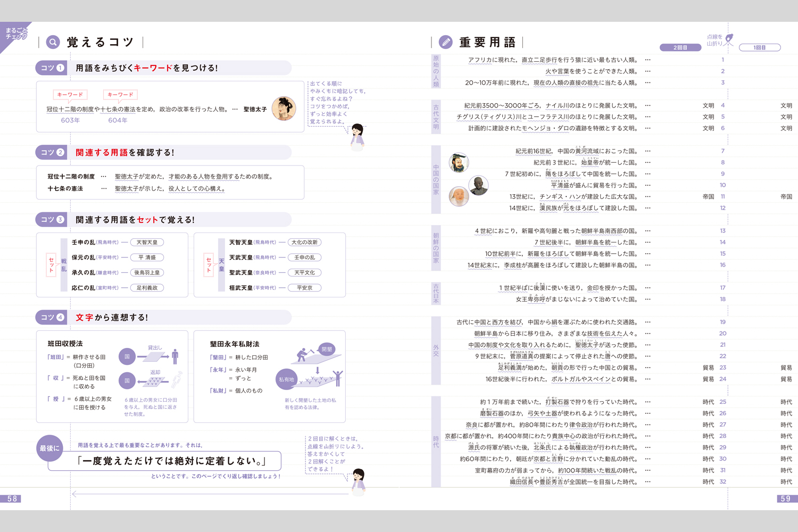Click the コツ3 badge

click(52, 219)
